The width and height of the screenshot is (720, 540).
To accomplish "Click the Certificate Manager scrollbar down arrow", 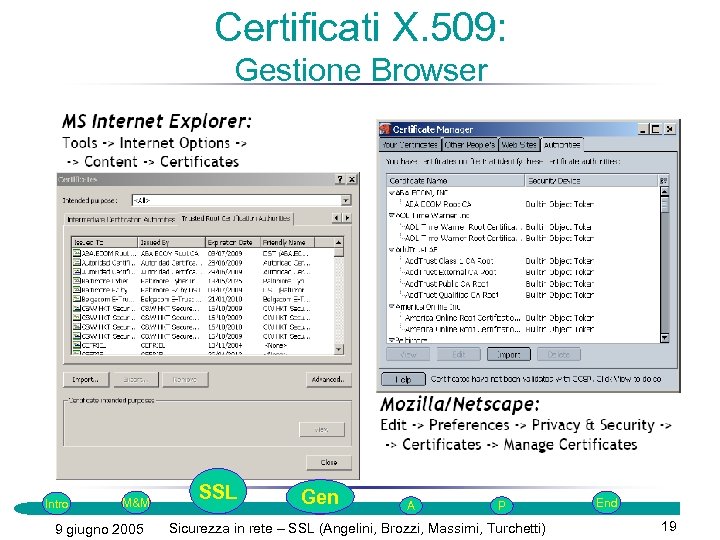I will pos(664,338).
